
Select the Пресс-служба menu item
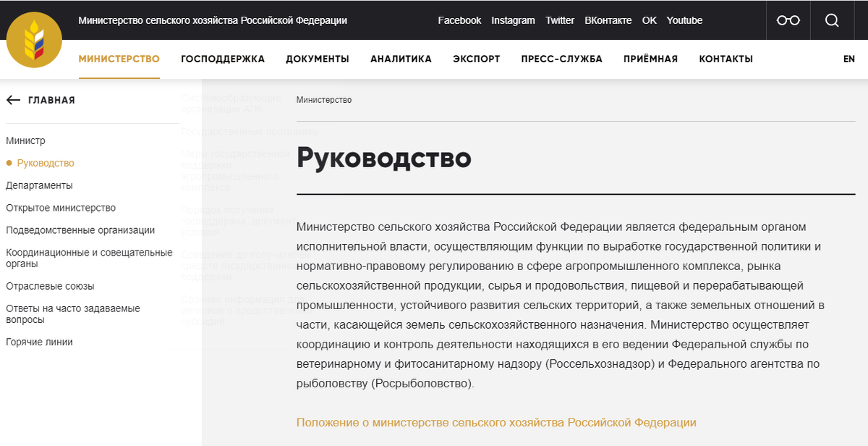pyautogui.click(x=561, y=59)
